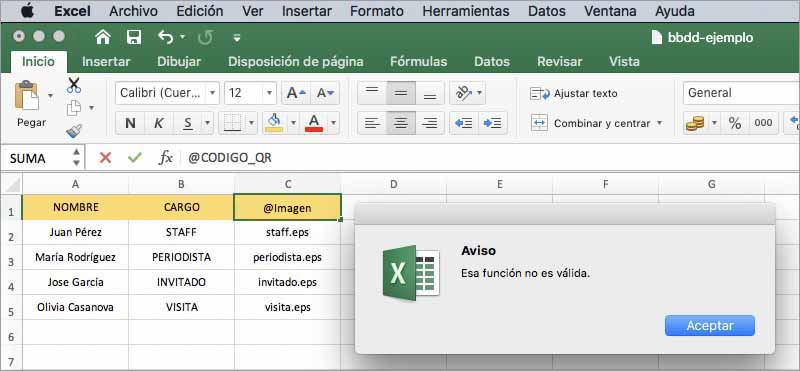
Task: Switch to the Fórmulas ribbon tab
Action: pos(418,62)
